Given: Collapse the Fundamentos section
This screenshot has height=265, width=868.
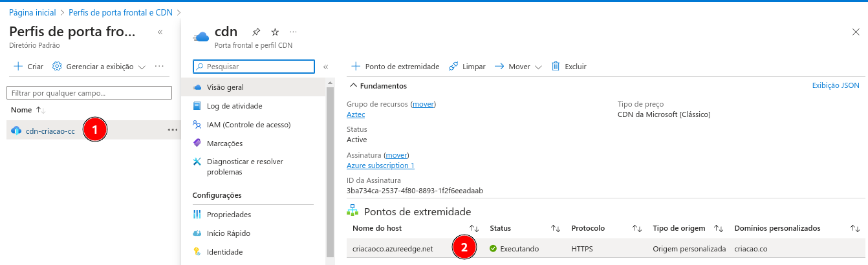Looking at the screenshot, I should pos(378,85).
